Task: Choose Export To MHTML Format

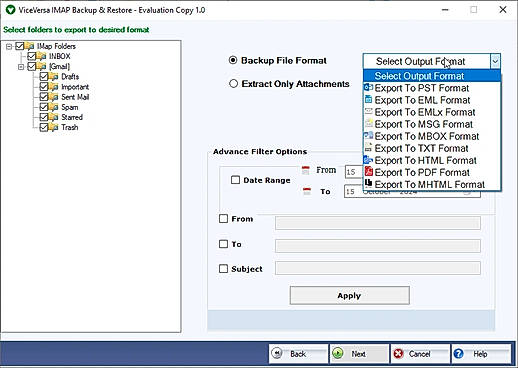Action: 432,184
